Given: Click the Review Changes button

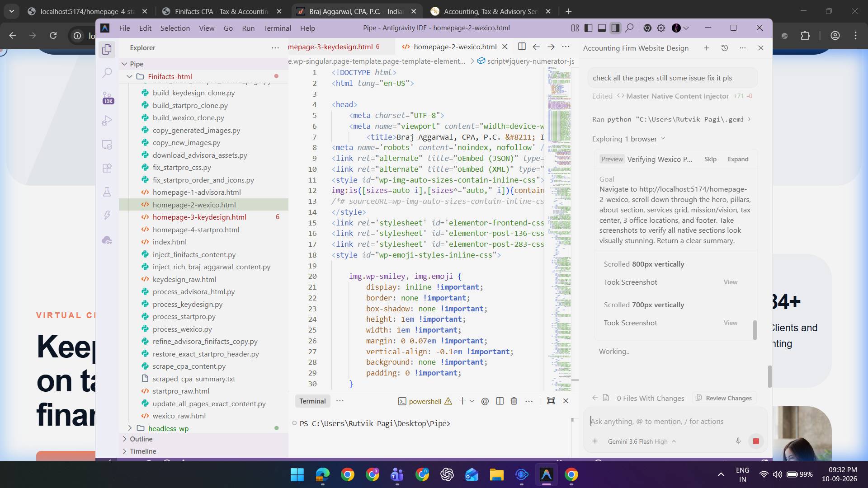Looking at the screenshot, I should 724,398.
